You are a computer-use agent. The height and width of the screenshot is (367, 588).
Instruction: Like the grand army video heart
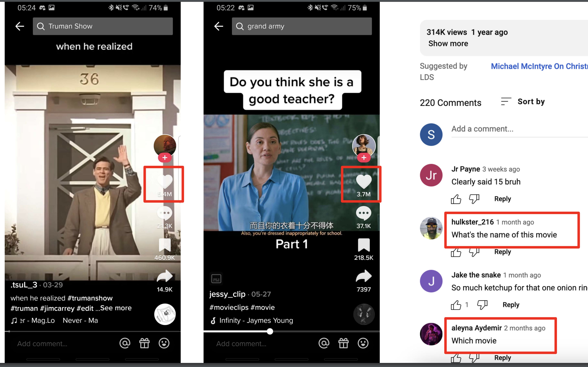[363, 181]
